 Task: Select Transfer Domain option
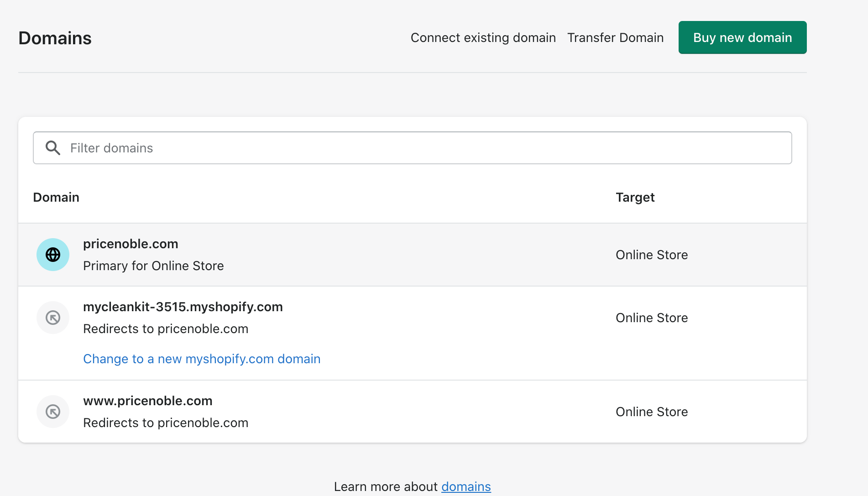tap(615, 37)
